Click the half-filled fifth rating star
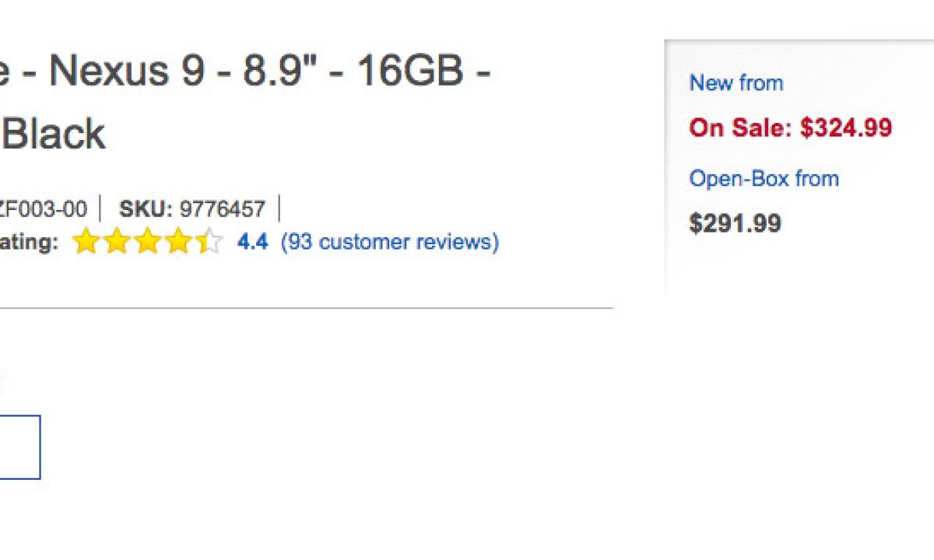This screenshot has width=934, height=560. (209, 243)
